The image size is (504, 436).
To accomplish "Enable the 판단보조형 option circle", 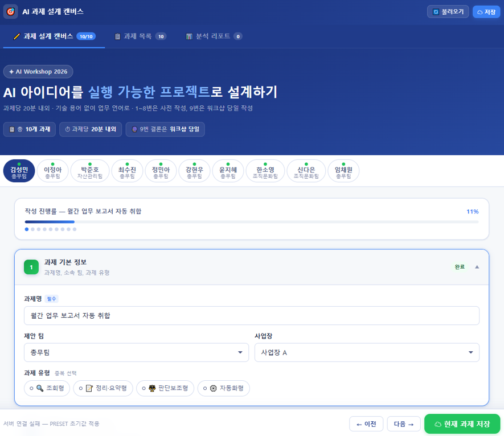I will click(x=142, y=388).
